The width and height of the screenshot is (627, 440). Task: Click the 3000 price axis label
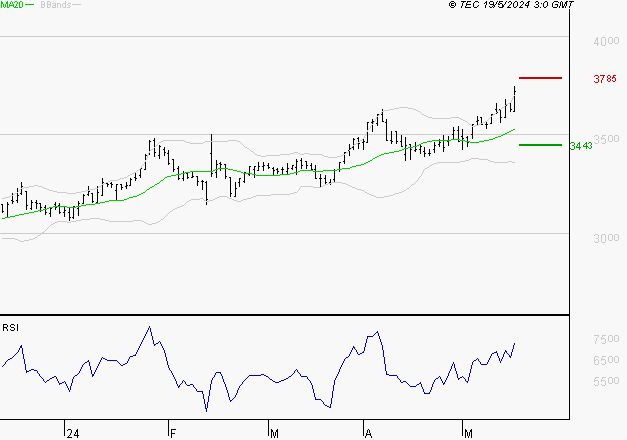(x=606, y=238)
